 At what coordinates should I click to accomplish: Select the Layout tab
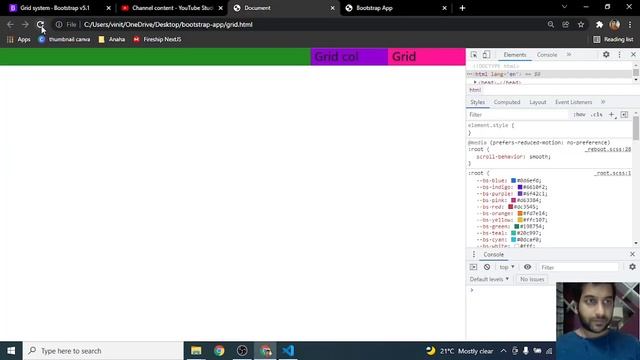(538, 102)
